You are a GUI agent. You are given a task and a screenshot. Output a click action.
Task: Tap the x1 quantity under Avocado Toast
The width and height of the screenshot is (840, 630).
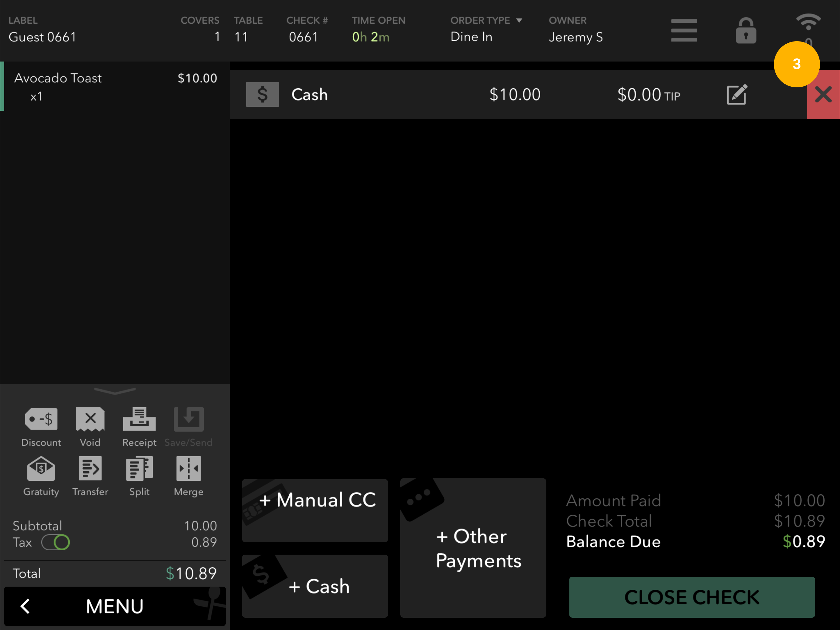click(37, 97)
